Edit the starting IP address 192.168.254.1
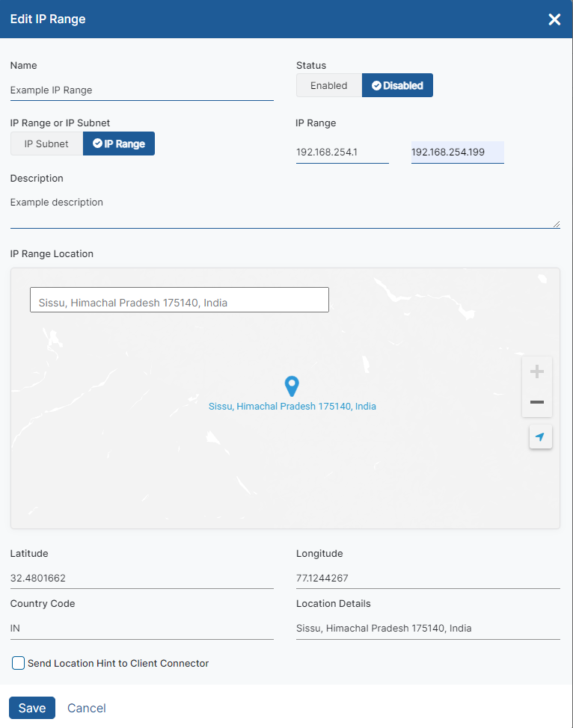This screenshot has height=728, width=573. [x=342, y=152]
